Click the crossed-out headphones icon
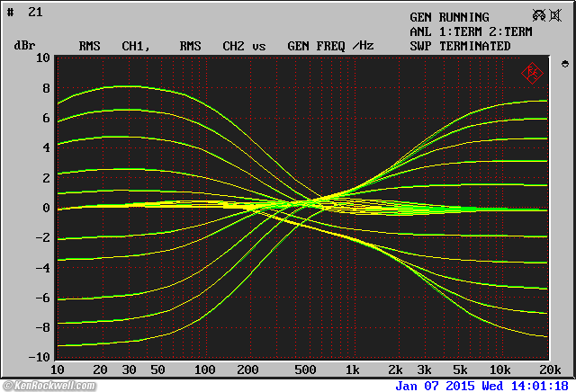Viewport: 576px width, 392px height. (x=539, y=14)
